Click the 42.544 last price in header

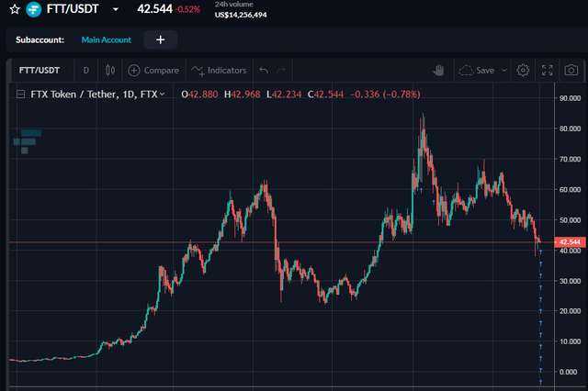coord(155,9)
